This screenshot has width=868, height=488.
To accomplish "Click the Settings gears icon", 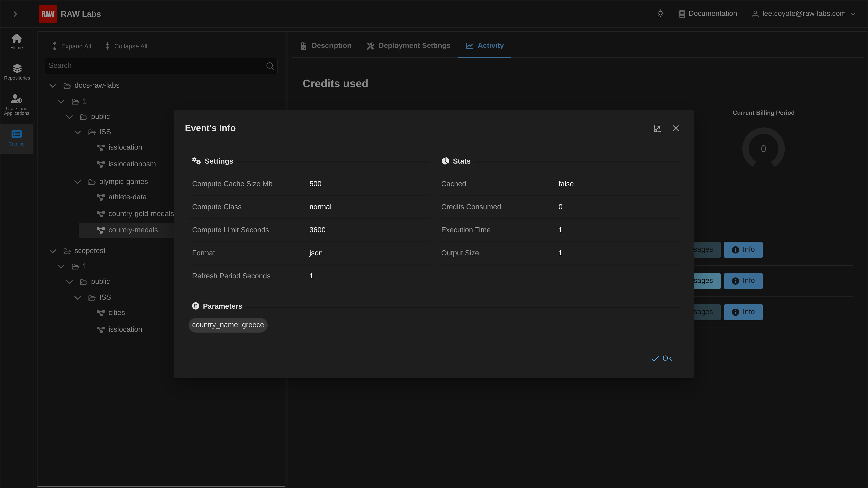I will 196,161.
